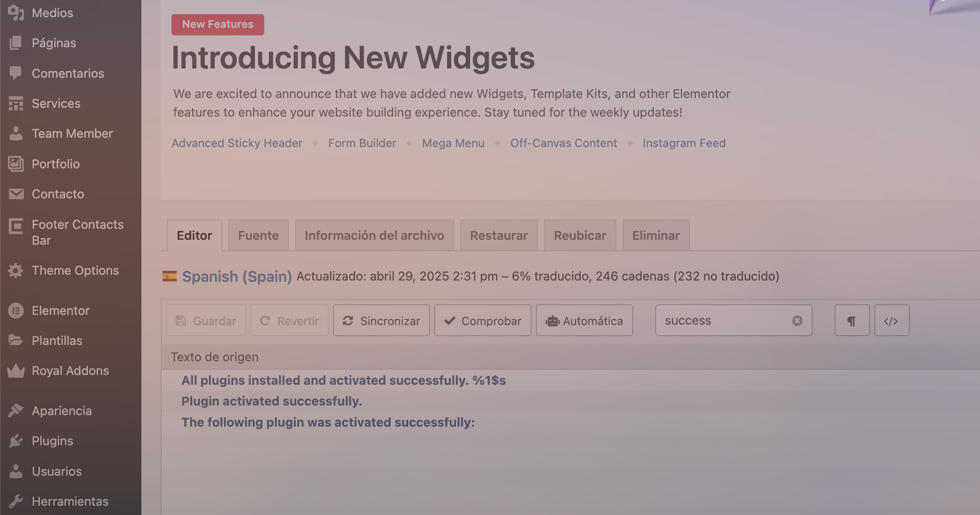Open the Herramientas wrench icon
The width and height of the screenshot is (980, 515).
click(16, 501)
